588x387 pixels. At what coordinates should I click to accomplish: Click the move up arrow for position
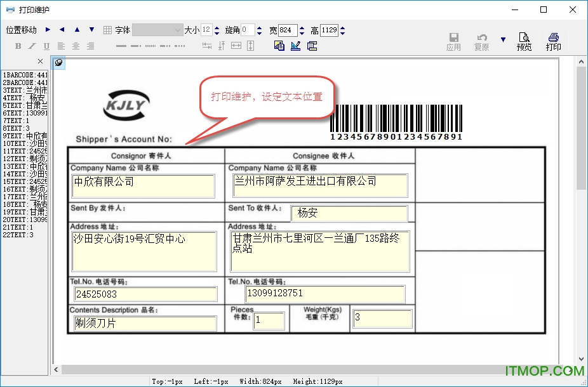[77, 30]
